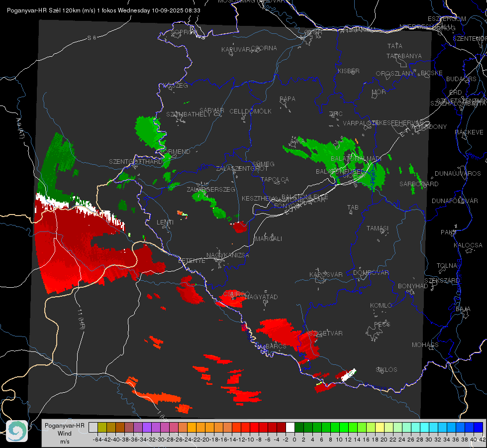Click the TATA city label
Screen dimensions: 487x448
tap(395, 46)
